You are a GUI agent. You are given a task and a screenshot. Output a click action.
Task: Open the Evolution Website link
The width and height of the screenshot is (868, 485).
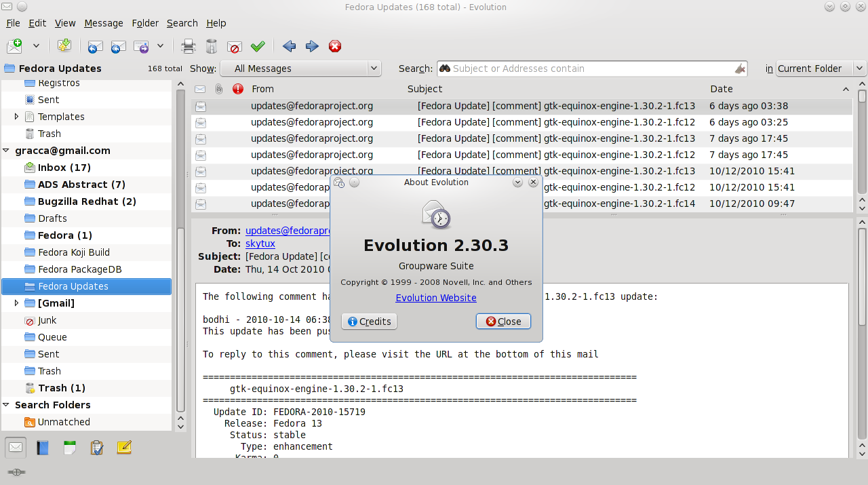tap(436, 298)
